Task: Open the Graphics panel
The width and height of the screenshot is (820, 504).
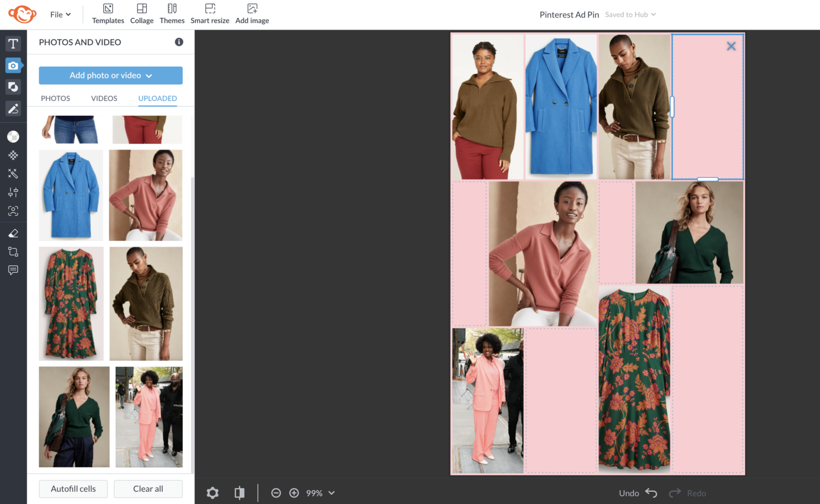Action: (13, 86)
